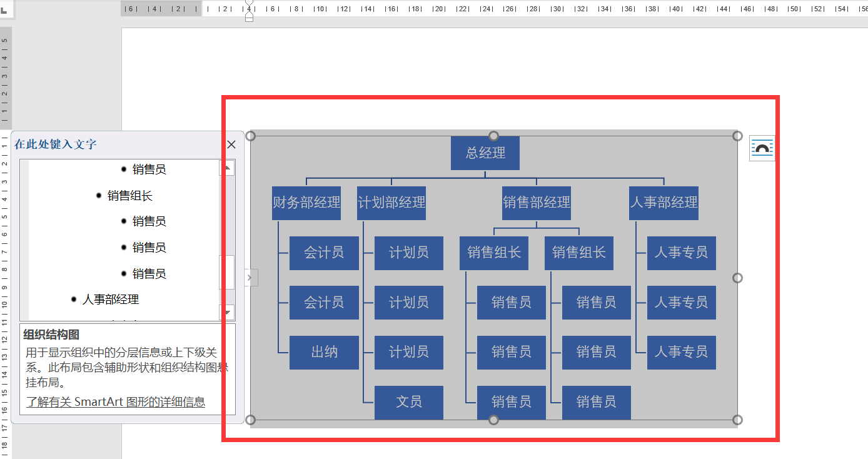Select the 销售部经理 box in the chart

pyautogui.click(x=537, y=203)
